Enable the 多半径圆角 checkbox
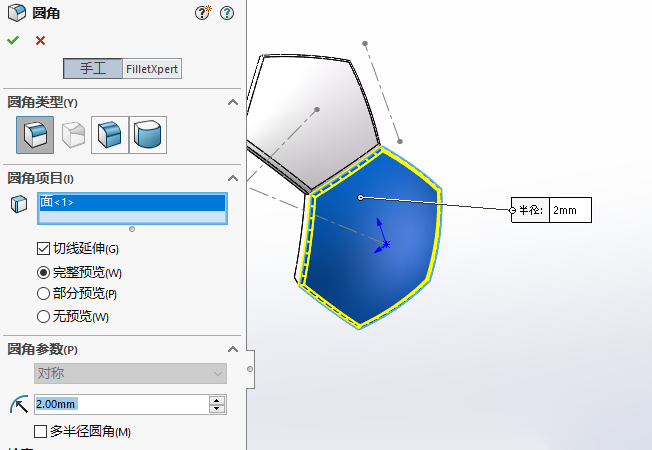The width and height of the screenshot is (652, 450). point(41,432)
